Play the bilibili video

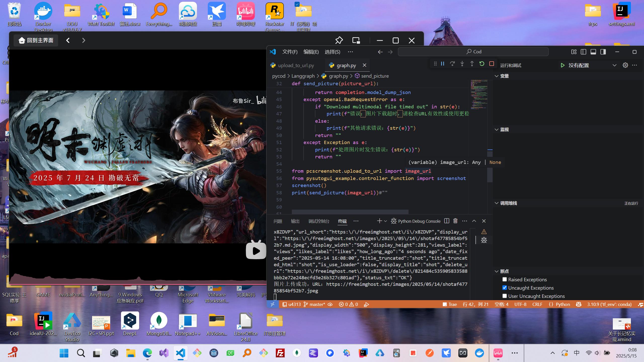coord(256,250)
